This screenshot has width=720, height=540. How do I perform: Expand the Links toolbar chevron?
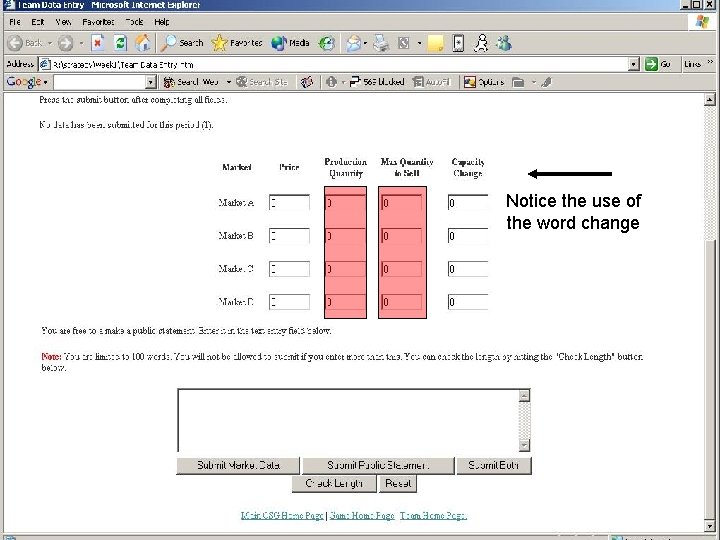(x=710, y=62)
